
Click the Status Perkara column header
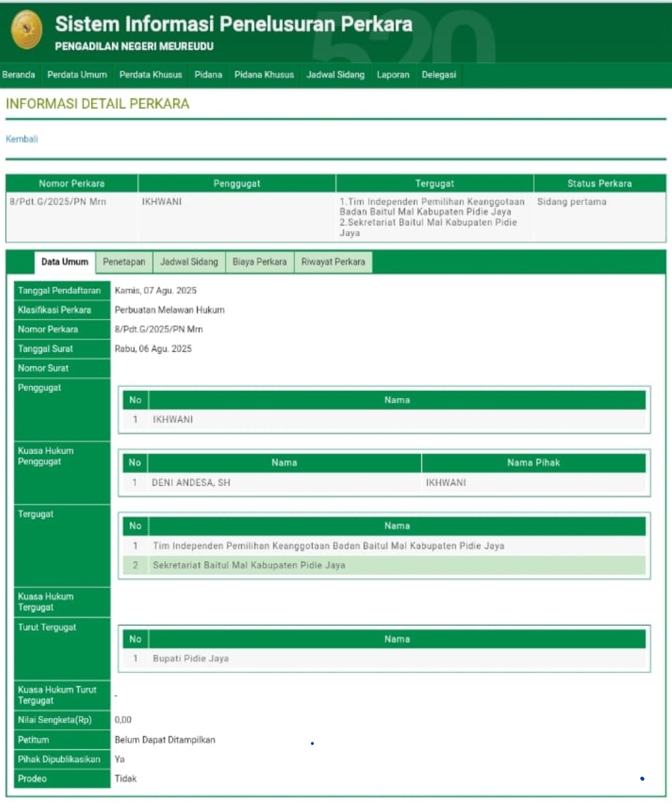coord(600,184)
